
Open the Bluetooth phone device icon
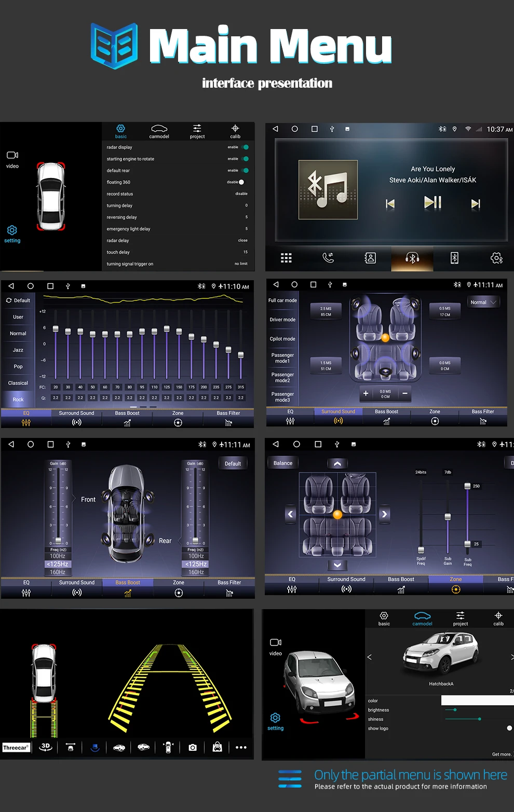pos(454,258)
